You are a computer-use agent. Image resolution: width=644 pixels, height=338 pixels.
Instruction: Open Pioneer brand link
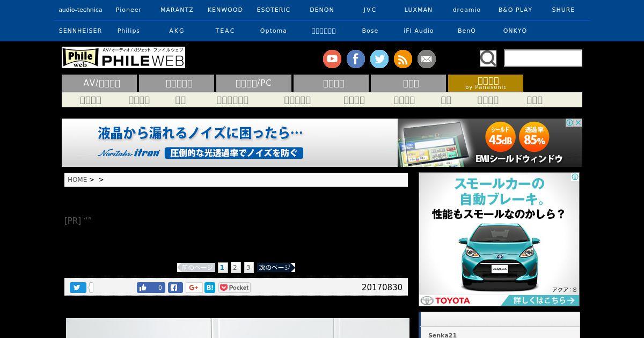point(129,10)
